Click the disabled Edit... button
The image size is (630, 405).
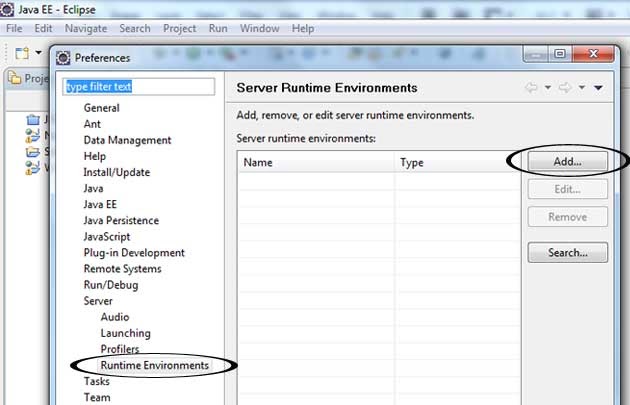[x=567, y=189]
